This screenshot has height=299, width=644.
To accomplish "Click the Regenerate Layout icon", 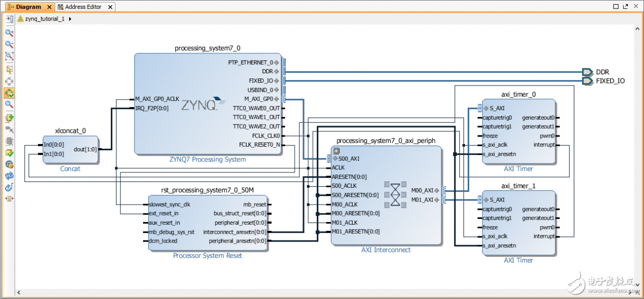I will tap(9, 176).
